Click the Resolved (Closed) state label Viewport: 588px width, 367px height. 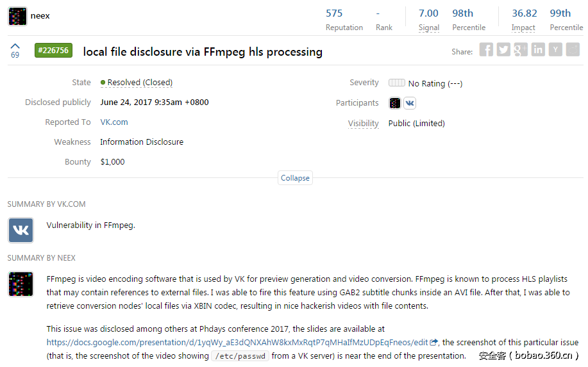140,83
